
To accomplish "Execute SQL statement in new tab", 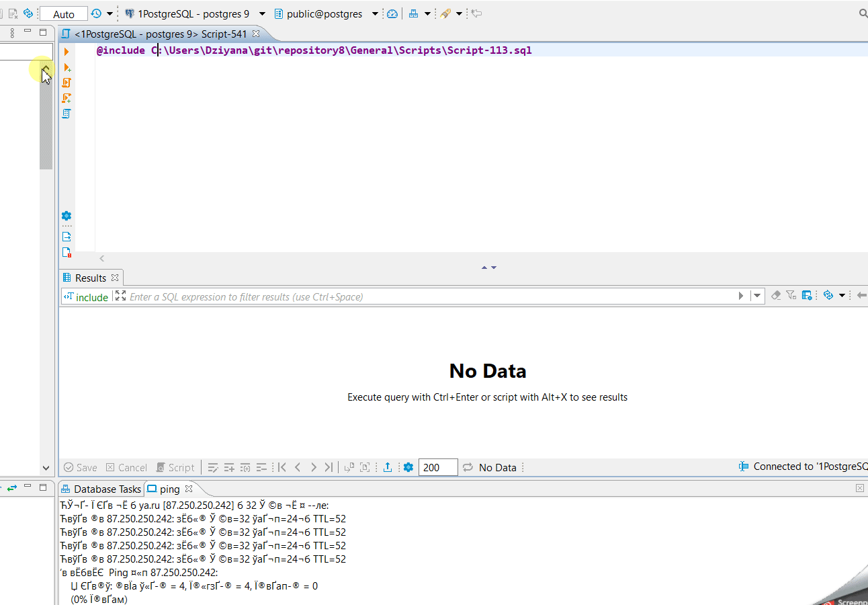I will coord(66,67).
